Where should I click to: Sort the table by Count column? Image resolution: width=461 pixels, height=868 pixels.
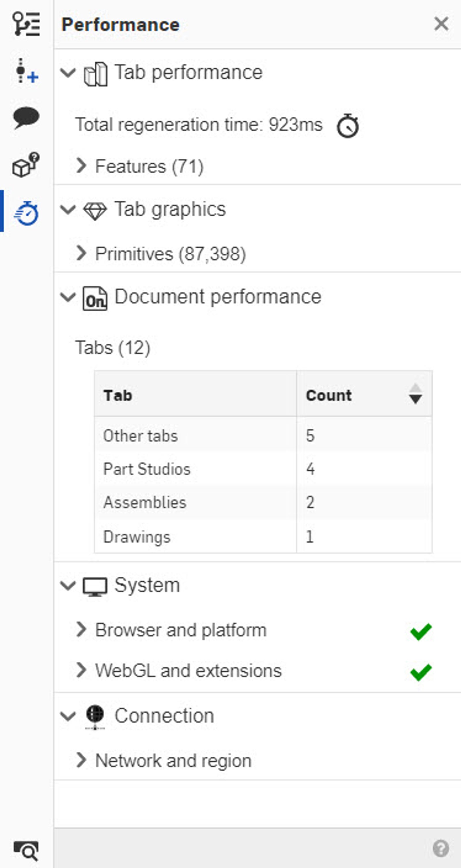coord(415,394)
